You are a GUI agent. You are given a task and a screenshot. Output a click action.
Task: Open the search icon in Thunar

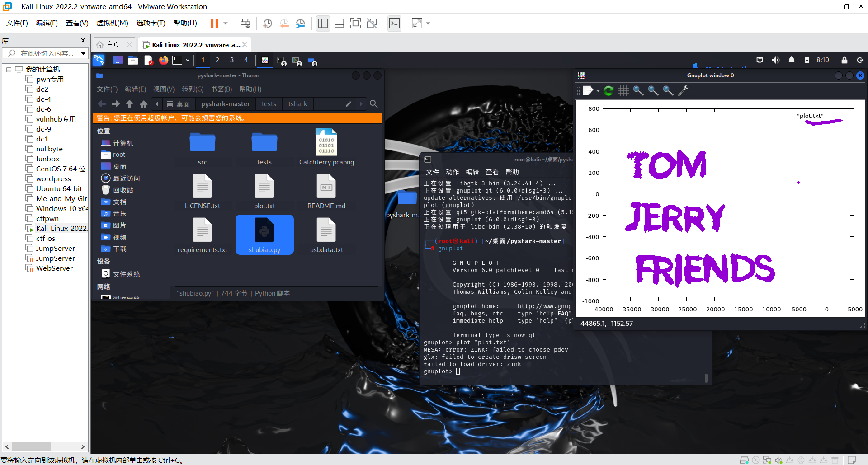click(373, 104)
